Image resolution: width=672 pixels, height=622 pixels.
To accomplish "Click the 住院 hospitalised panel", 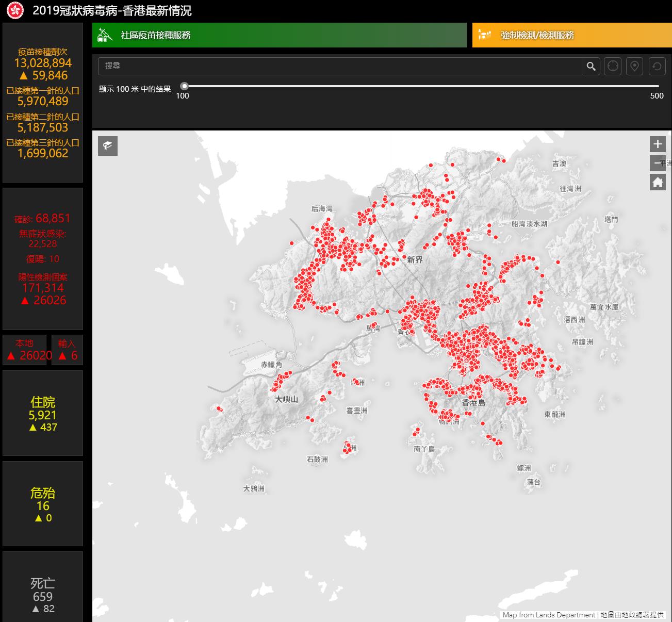I will pos(43,413).
